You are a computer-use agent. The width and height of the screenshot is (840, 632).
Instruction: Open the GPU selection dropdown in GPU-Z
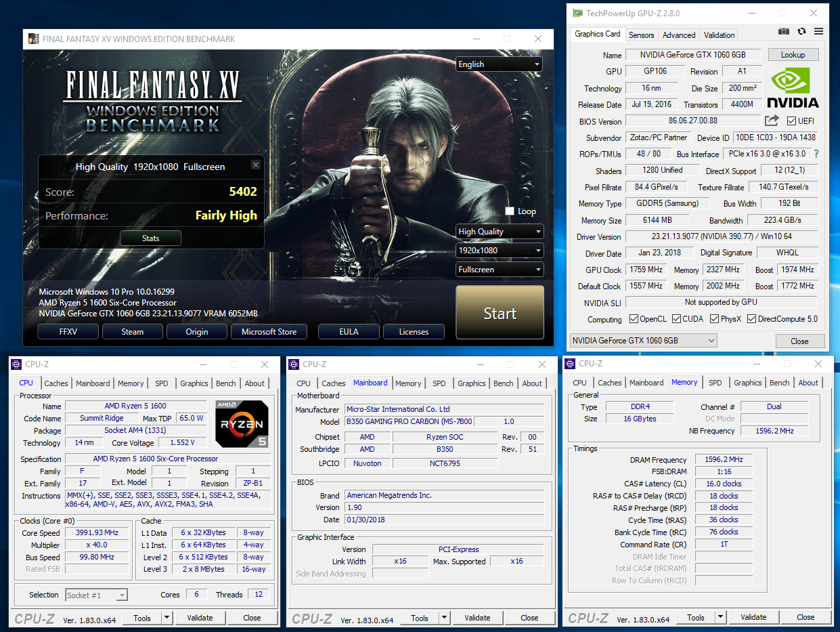643,341
